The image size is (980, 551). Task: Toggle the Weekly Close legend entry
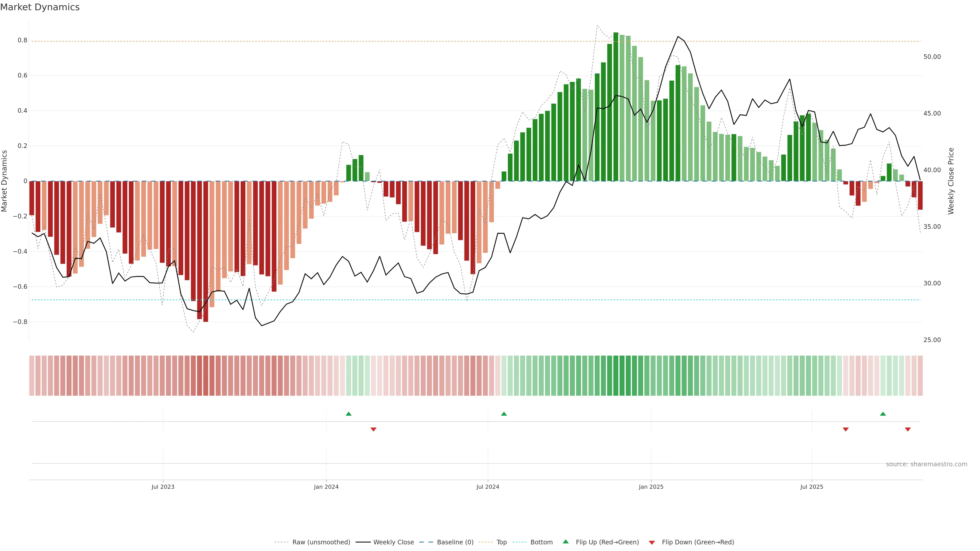click(393, 542)
